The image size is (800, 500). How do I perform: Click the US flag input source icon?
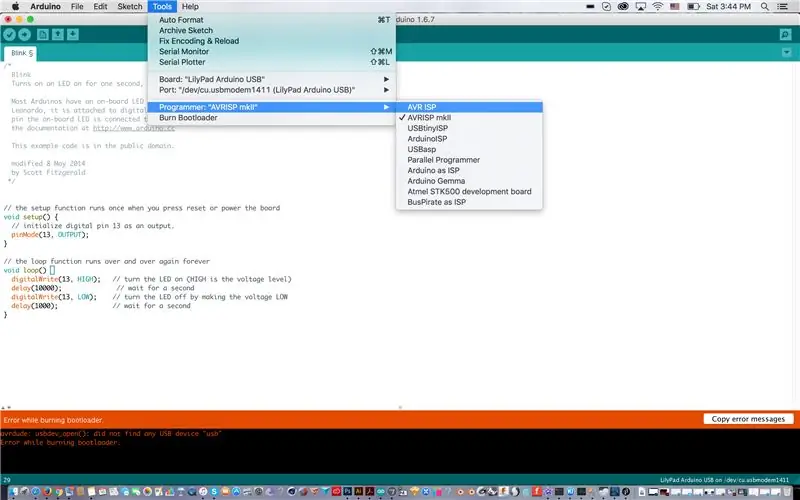[x=674, y=7]
